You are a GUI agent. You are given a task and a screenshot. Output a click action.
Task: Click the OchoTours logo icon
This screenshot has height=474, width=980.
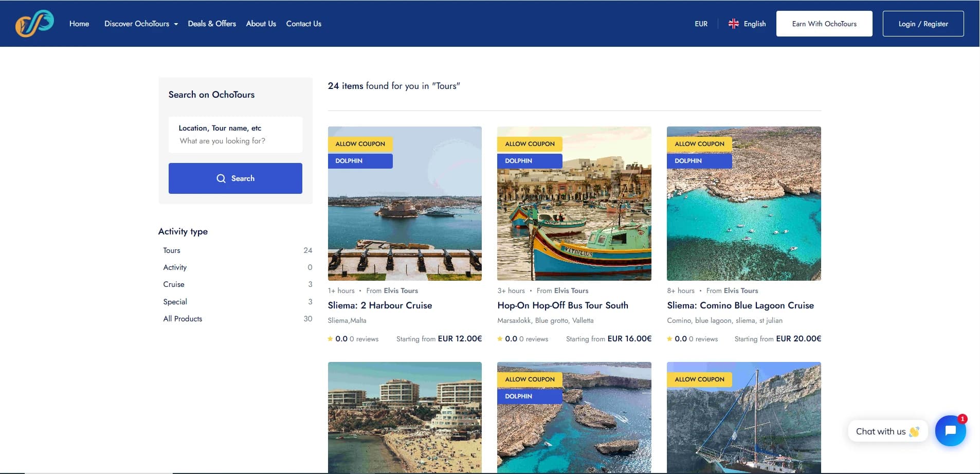(34, 24)
